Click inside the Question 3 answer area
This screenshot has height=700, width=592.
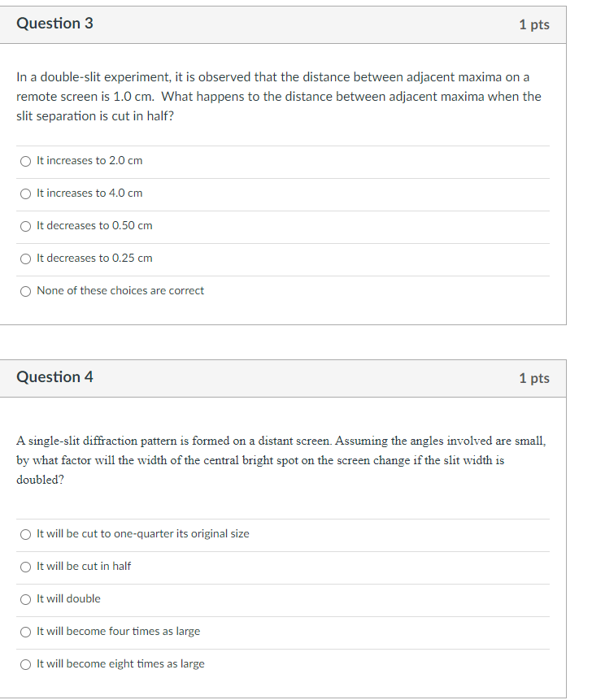285,228
